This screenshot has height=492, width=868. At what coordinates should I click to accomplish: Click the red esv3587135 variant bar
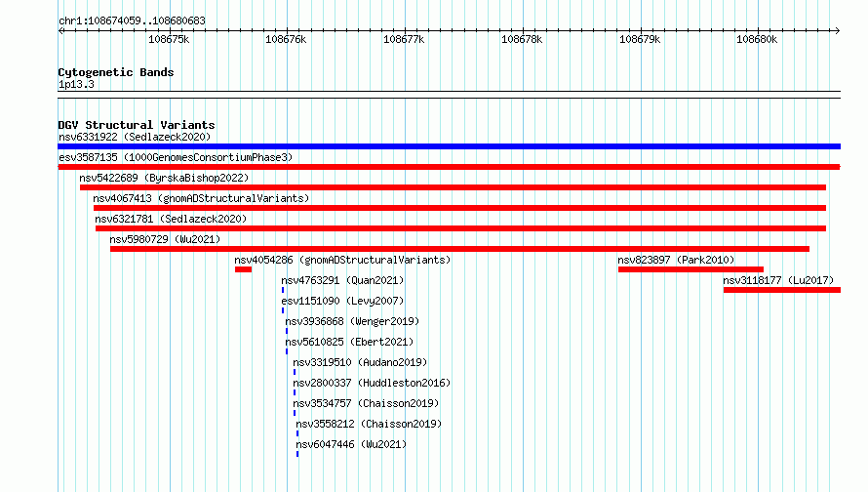pos(449,167)
